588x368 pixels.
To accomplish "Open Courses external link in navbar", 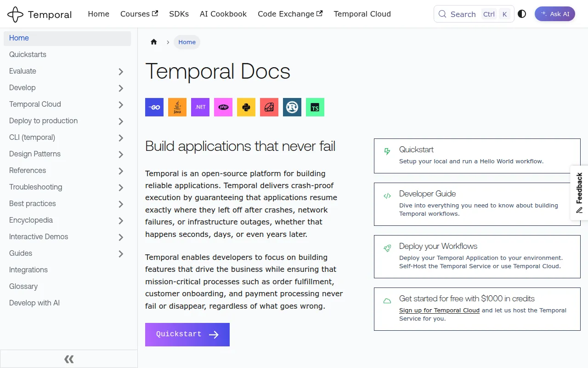I will (x=139, y=14).
